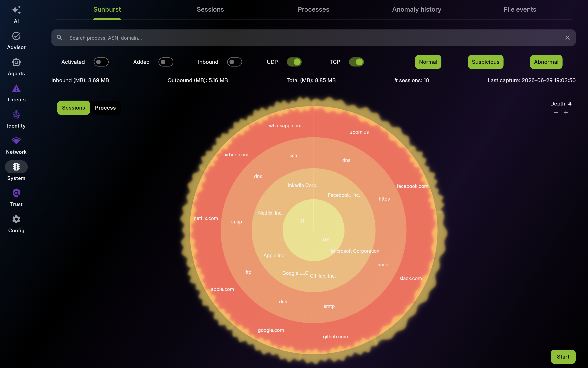Click the '# sessions: 10' text
The image size is (588, 368).
pos(411,80)
